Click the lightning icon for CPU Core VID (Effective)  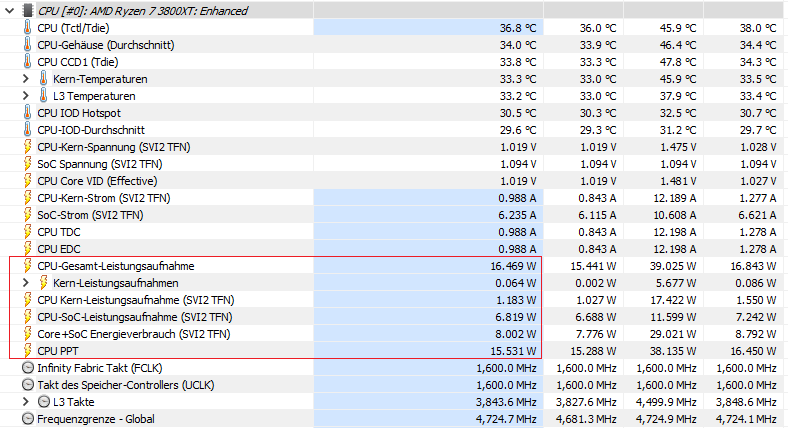click(28, 181)
